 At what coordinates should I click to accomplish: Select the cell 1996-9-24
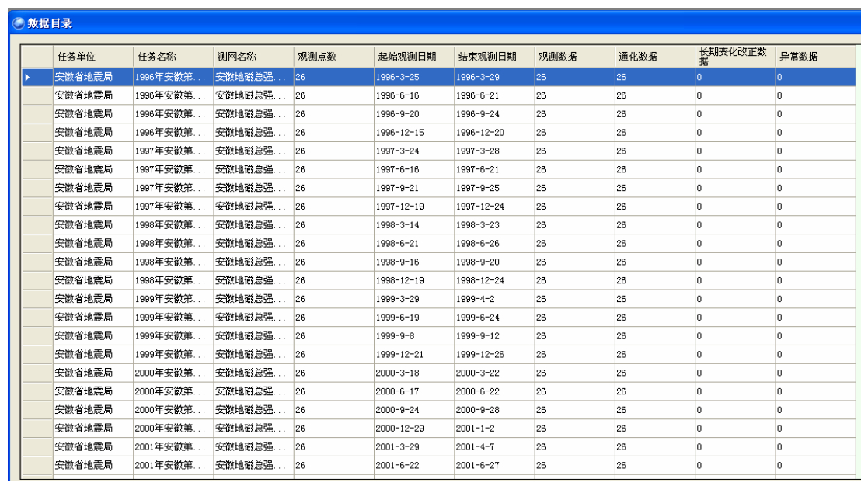point(494,114)
